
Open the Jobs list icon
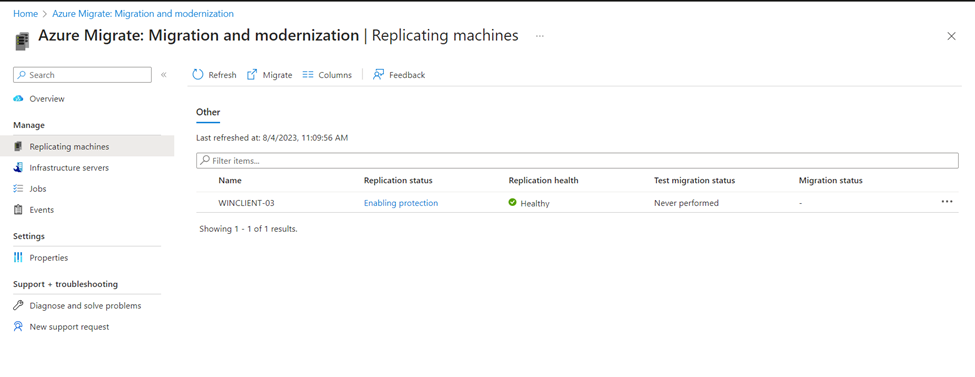coord(18,188)
